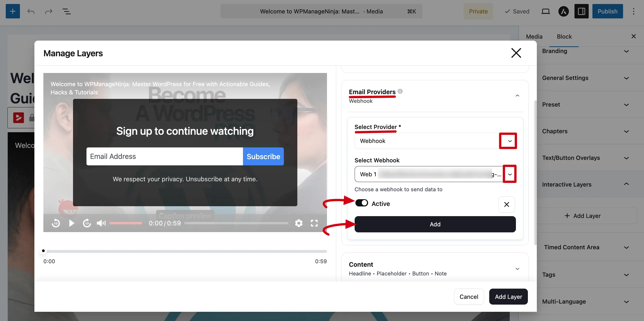Click the Email Address input field
The width and height of the screenshot is (644, 321).
(x=164, y=156)
